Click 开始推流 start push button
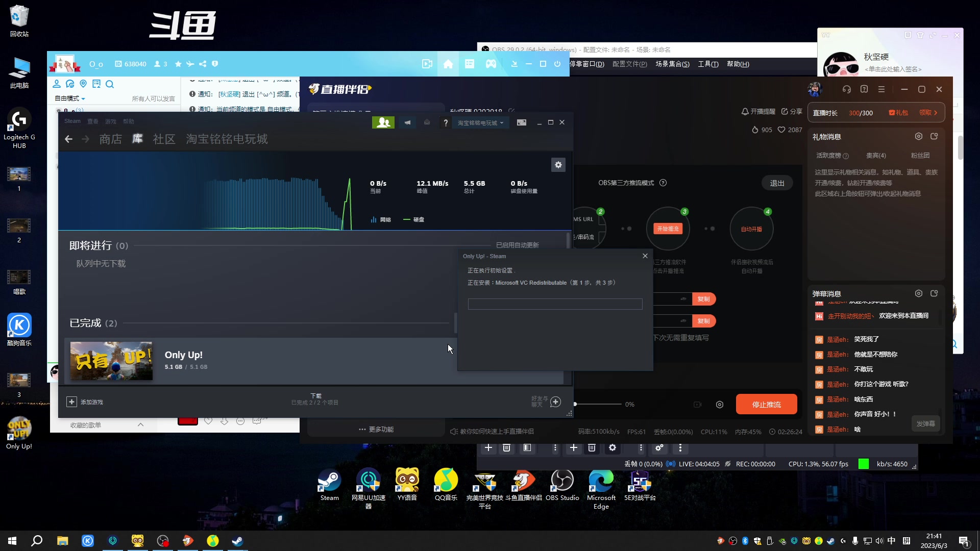Image resolution: width=980 pixels, height=551 pixels. point(668,229)
